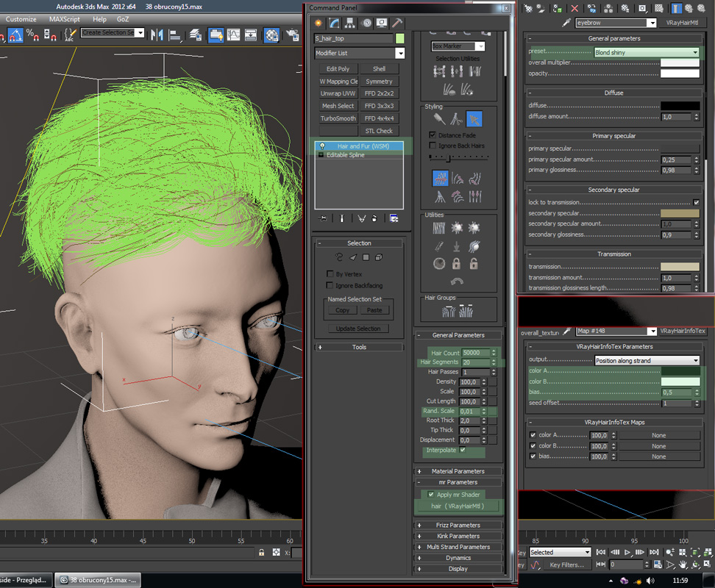Click the hair (VRayHairMtl) shader button
Image resolution: width=715 pixels, height=588 pixels.
pos(458,506)
